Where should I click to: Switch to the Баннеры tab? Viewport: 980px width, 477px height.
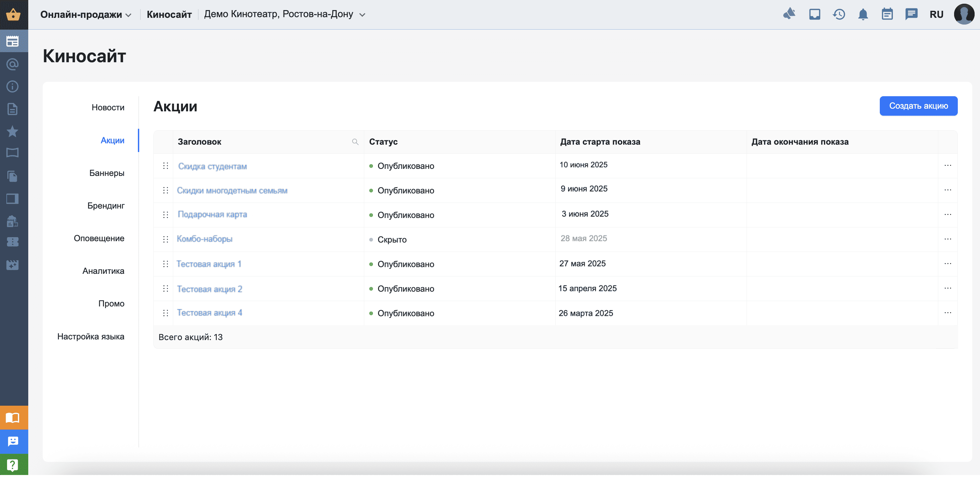pos(107,174)
